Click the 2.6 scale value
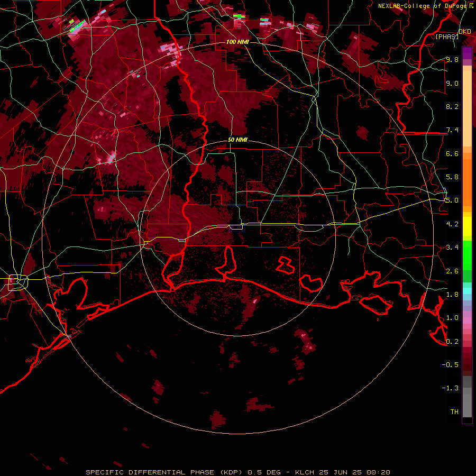 [452, 271]
